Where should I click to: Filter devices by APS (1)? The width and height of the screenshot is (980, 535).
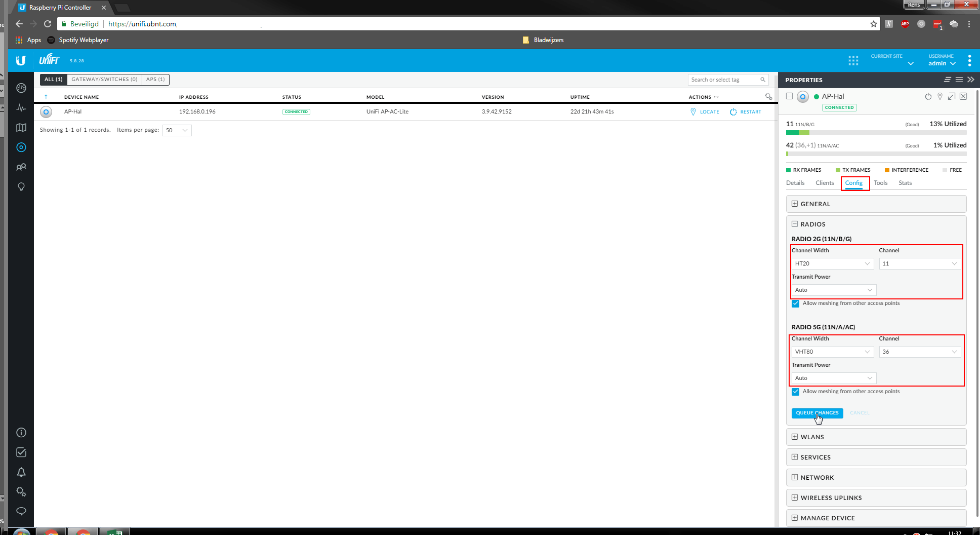click(x=155, y=80)
